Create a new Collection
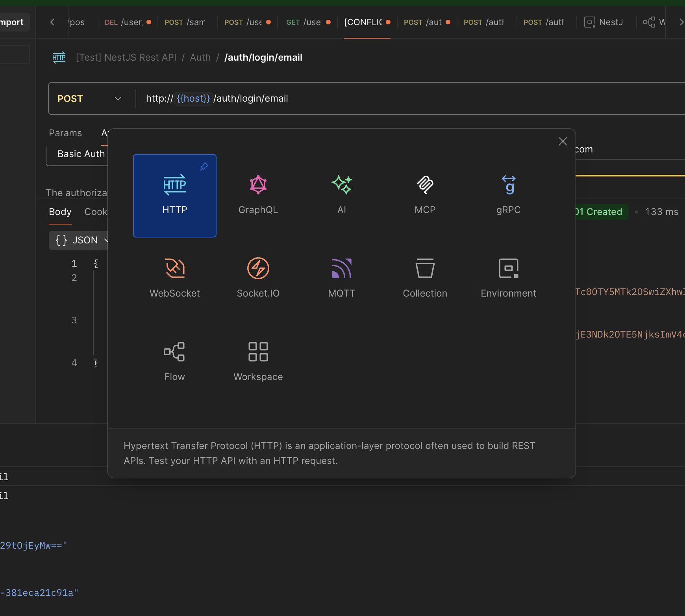This screenshot has width=685, height=616. [x=425, y=279]
